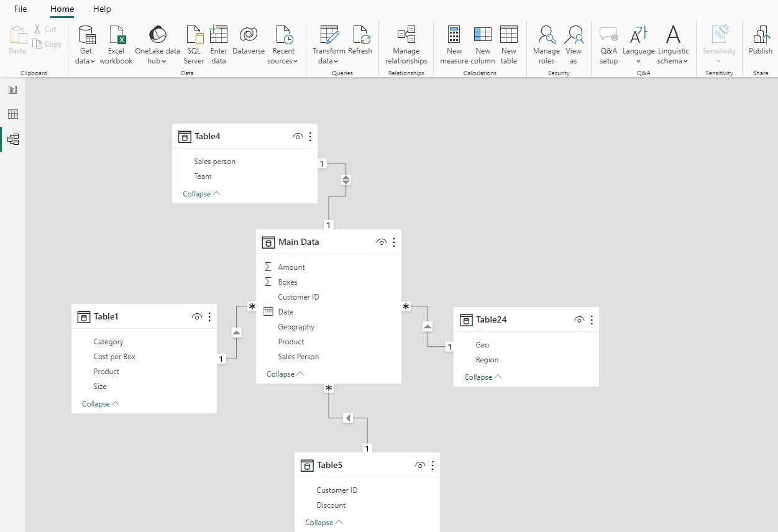Open Q&A setup
This screenshot has width=778, height=532.
(609, 45)
